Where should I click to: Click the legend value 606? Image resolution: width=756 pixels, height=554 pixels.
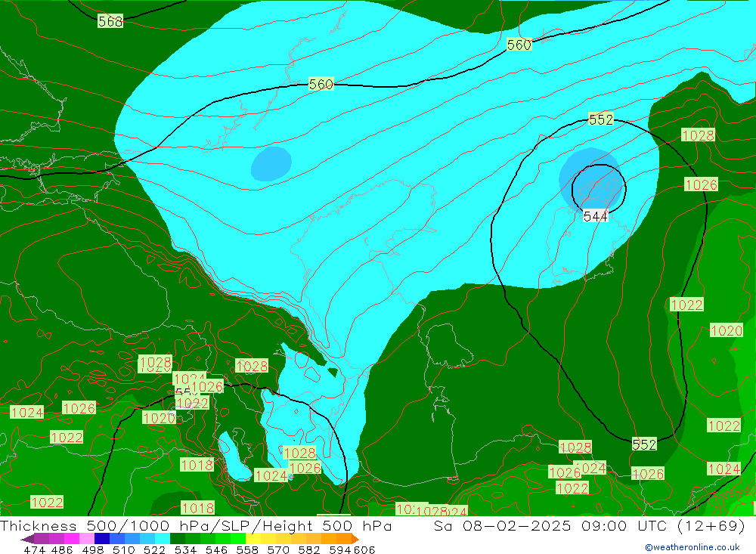click(x=364, y=549)
